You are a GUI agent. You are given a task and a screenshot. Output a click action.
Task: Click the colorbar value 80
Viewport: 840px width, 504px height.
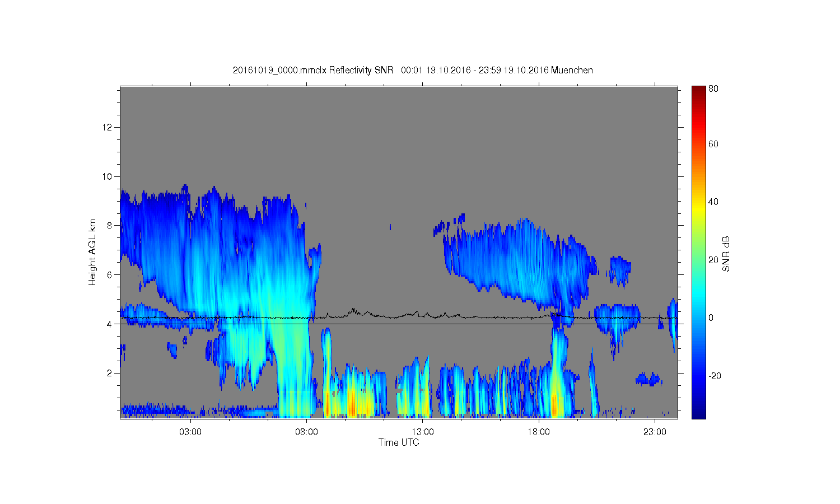coord(713,88)
